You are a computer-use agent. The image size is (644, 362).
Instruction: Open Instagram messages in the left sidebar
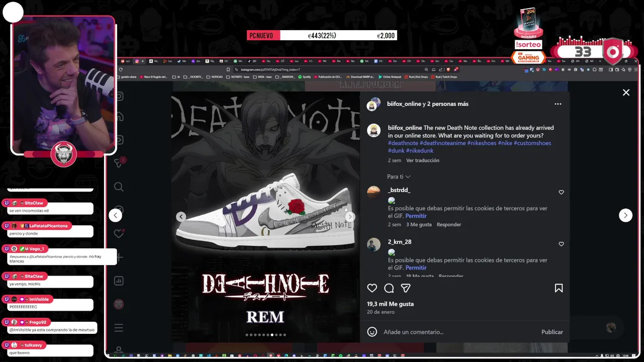(119, 163)
